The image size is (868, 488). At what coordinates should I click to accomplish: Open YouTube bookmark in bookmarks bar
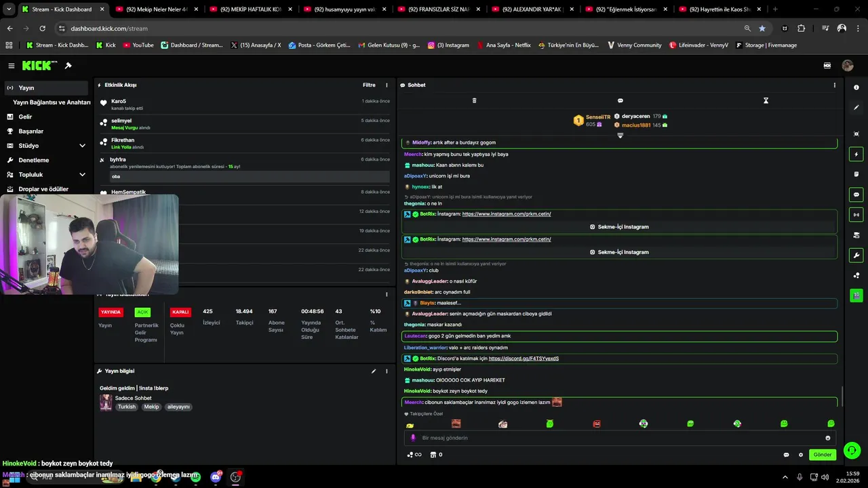138,45
